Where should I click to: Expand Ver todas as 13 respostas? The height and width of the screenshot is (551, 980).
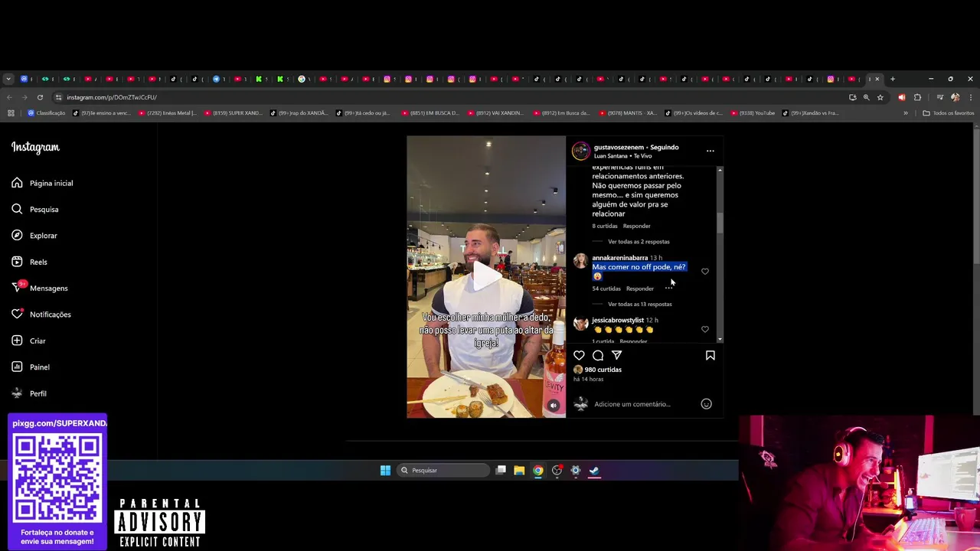coord(640,304)
